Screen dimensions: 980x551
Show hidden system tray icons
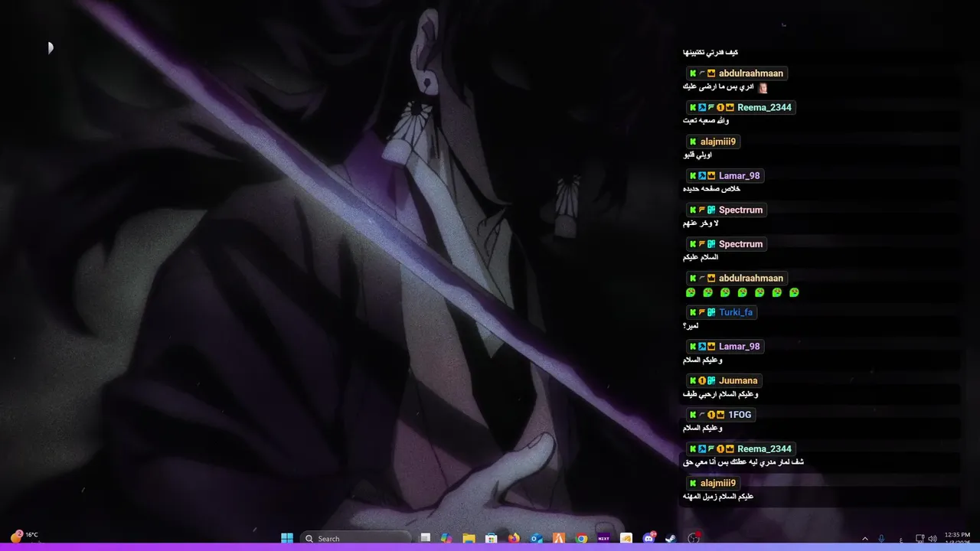tap(865, 539)
